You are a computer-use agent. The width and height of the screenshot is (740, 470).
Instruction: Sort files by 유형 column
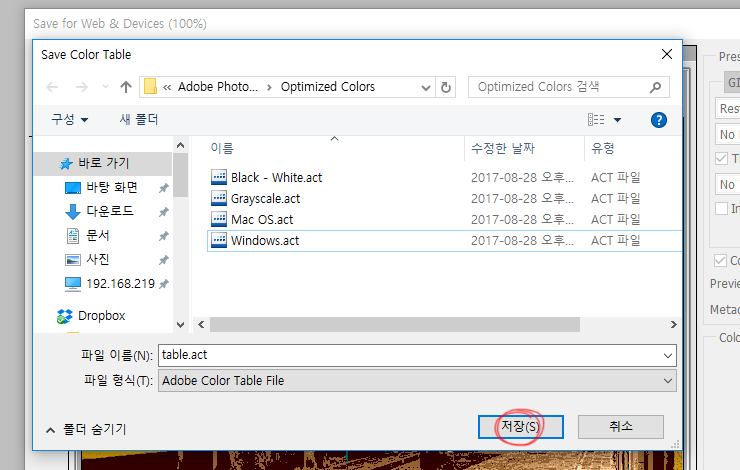click(603, 149)
